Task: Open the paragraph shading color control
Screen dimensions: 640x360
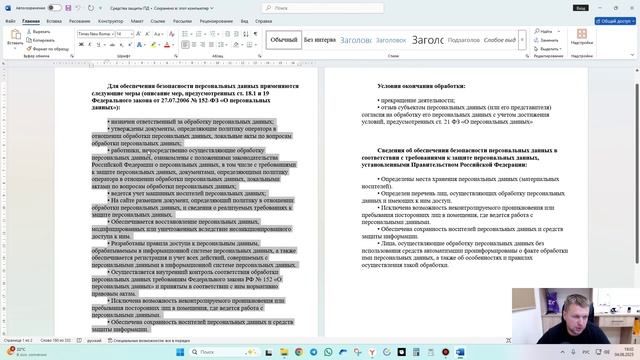Action: [x=236, y=45]
